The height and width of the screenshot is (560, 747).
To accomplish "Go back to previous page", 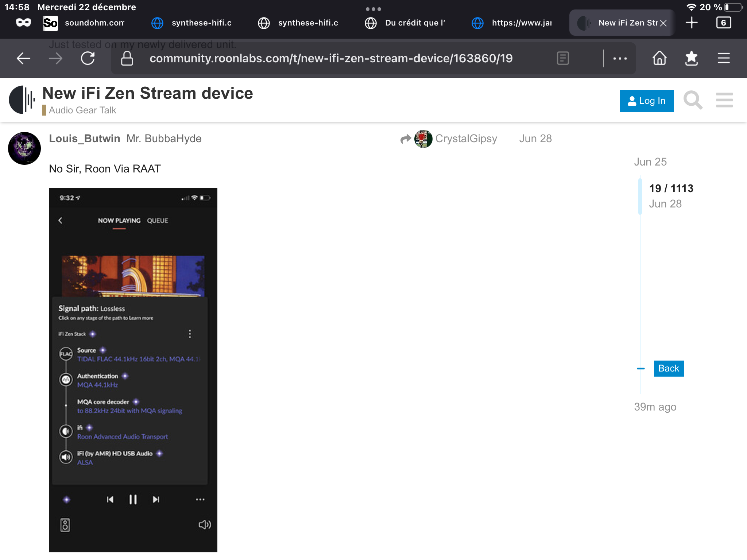I will pos(23,58).
